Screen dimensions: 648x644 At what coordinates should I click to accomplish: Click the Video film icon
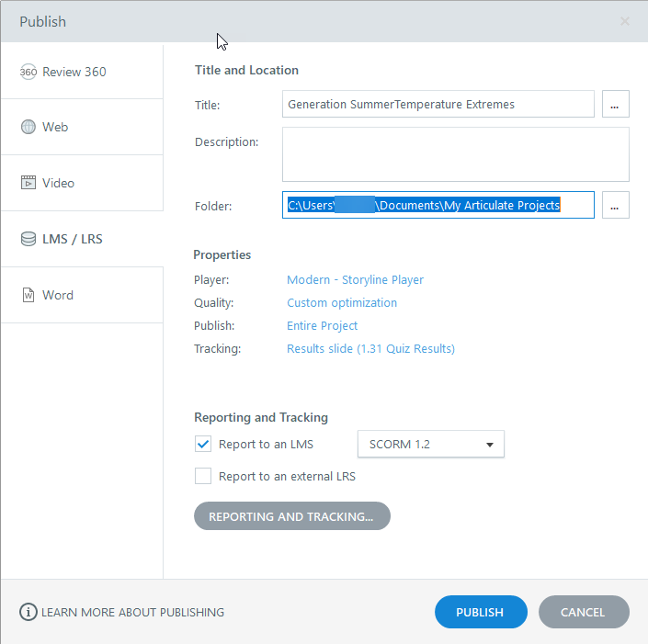pos(28,183)
